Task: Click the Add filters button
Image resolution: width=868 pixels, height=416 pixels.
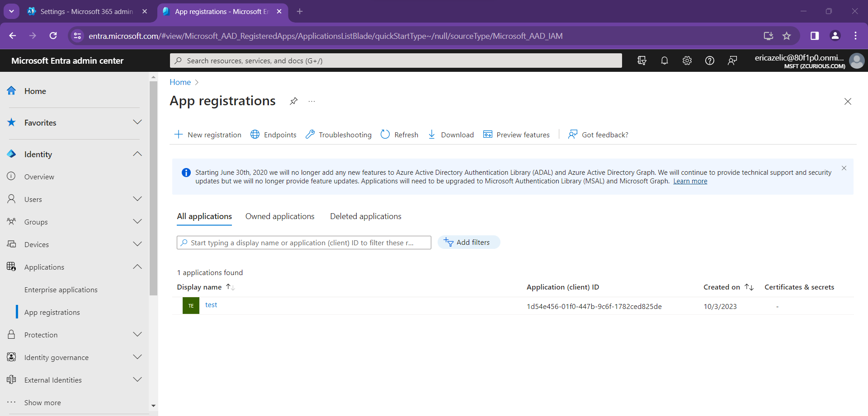Action: pyautogui.click(x=469, y=242)
